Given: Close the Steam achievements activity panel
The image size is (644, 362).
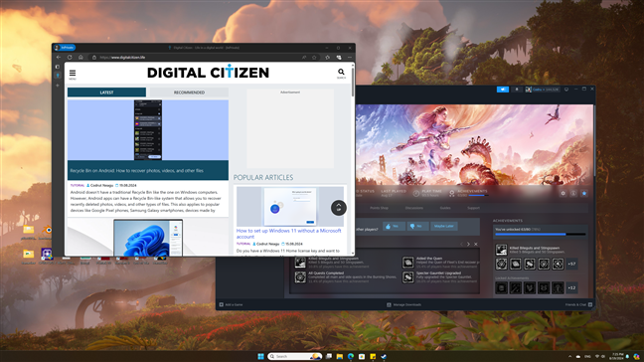Looking at the screenshot, I should pos(476,244).
